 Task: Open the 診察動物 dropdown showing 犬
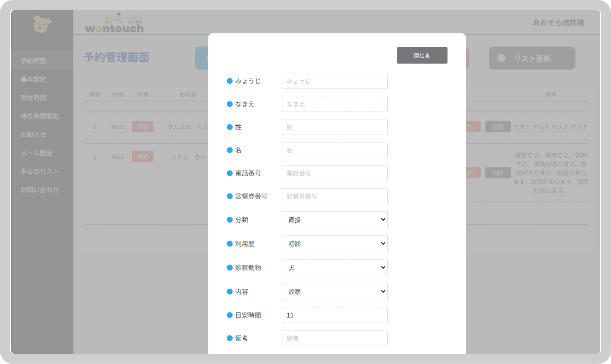334,268
